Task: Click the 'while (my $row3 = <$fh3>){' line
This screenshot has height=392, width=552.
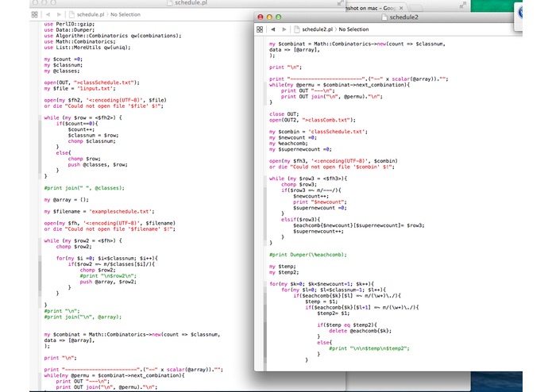Action: (x=308, y=179)
